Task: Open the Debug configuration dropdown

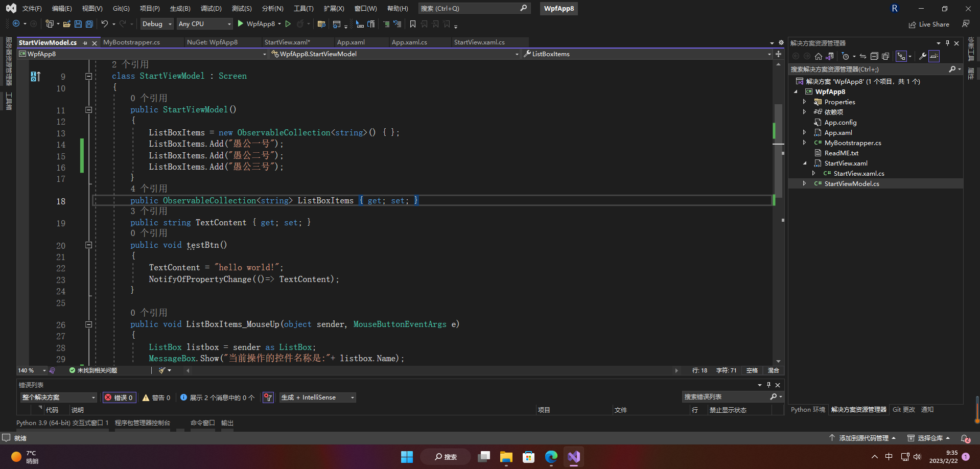Action: (156, 24)
